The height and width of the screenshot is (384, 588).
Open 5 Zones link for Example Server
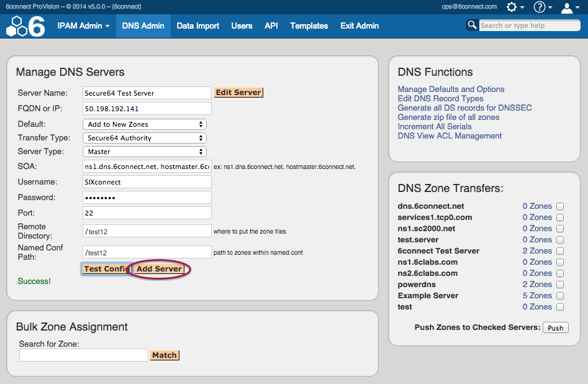[x=537, y=296]
